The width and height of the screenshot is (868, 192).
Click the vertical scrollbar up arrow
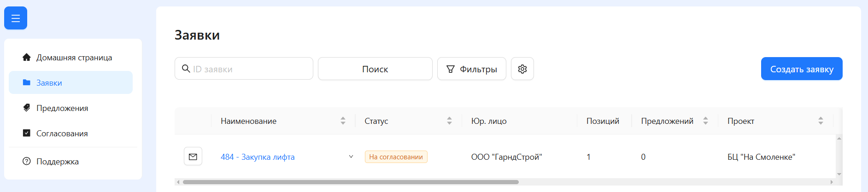pos(839,138)
